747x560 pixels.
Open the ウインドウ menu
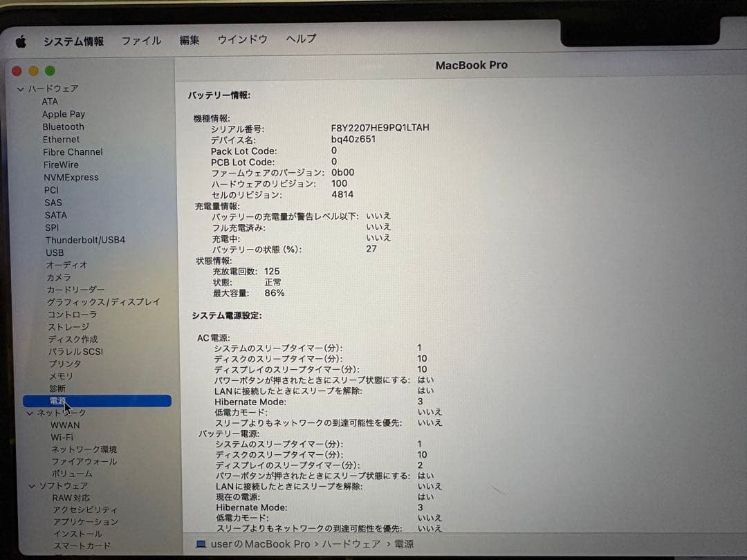tap(242, 40)
